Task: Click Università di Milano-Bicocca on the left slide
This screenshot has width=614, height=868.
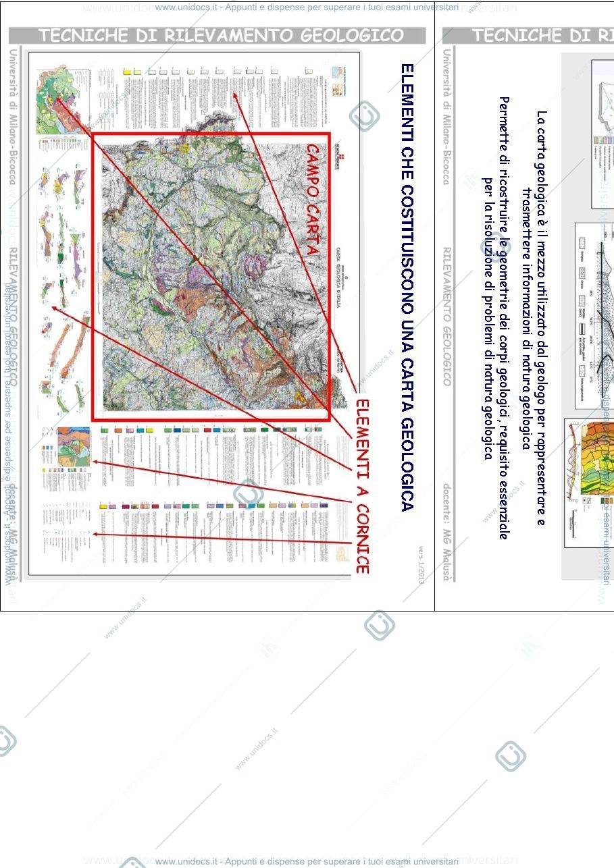Action: click(x=14, y=116)
